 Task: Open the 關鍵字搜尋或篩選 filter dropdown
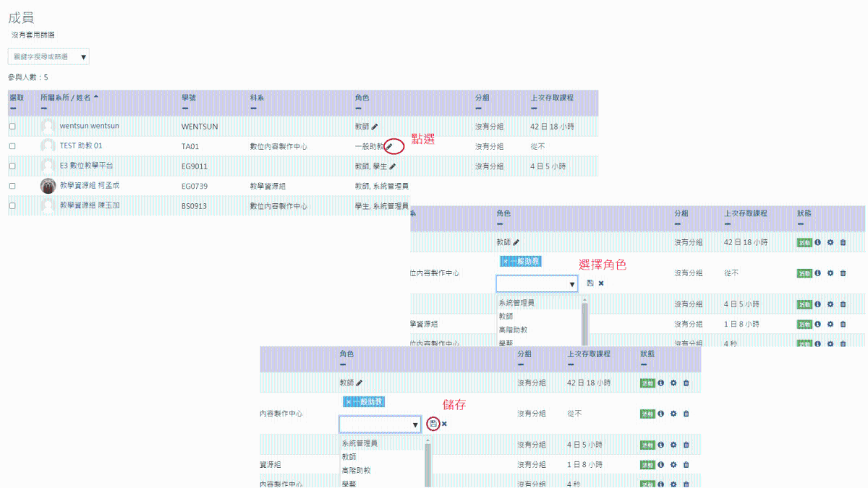pyautogui.click(x=48, y=56)
